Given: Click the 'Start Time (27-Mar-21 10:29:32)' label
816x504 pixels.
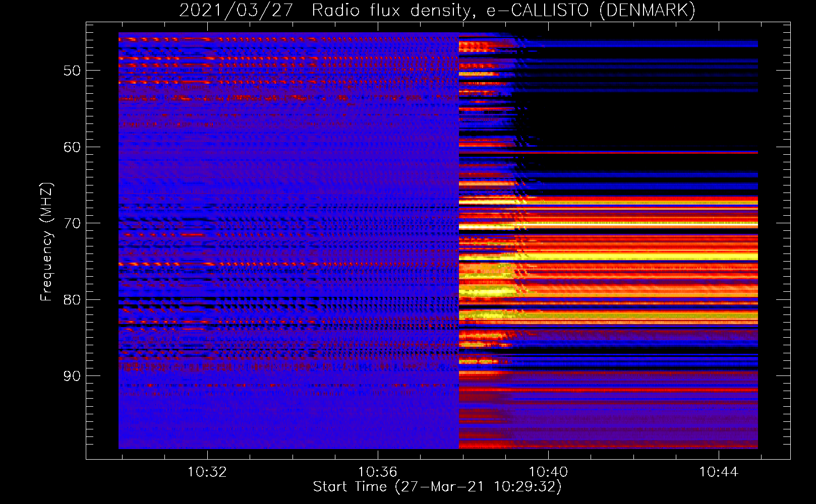Looking at the screenshot, I should point(437,487).
